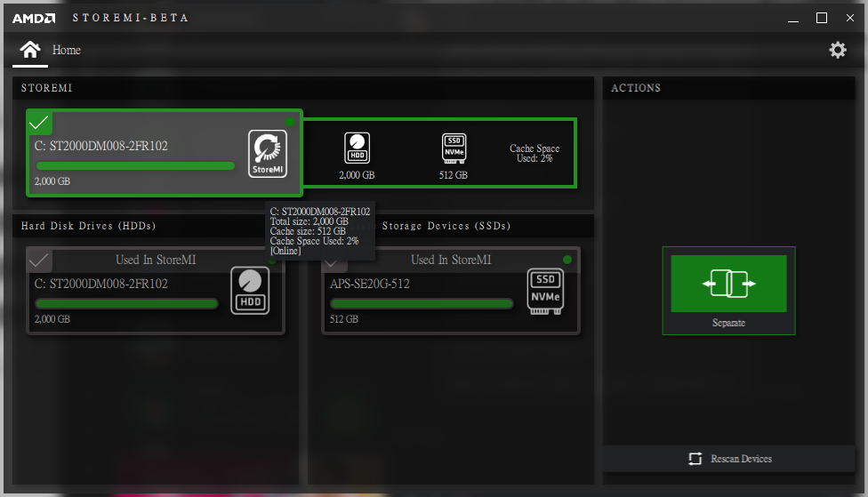This screenshot has width=868, height=497.
Task: Click the HDD icon showing 2,000 GB
Action: pos(357,148)
